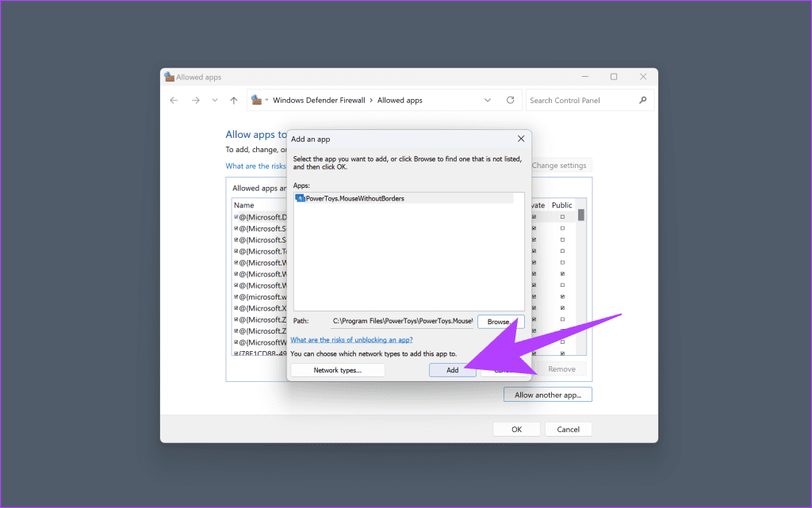This screenshot has height=508, width=812.
Task: Tick Public for the @{Microsoft.T row
Action: click(562, 251)
